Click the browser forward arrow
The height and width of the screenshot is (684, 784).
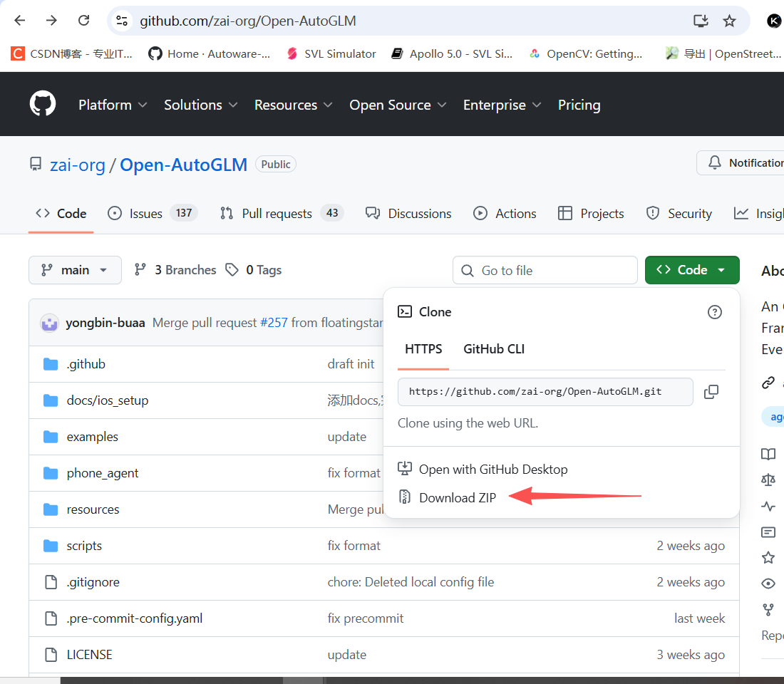(51, 21)
